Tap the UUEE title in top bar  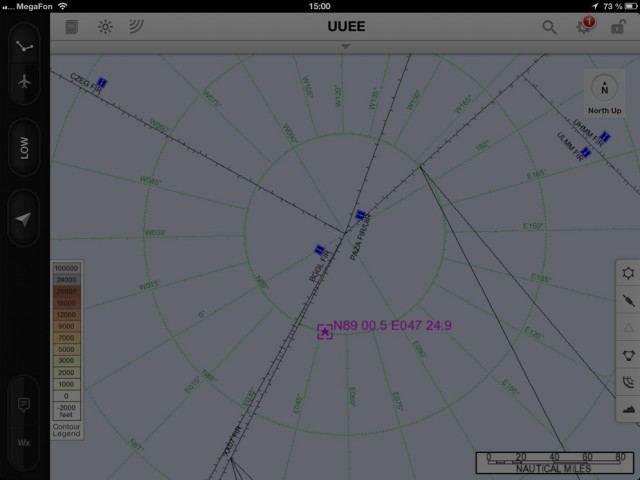(346, 27)
